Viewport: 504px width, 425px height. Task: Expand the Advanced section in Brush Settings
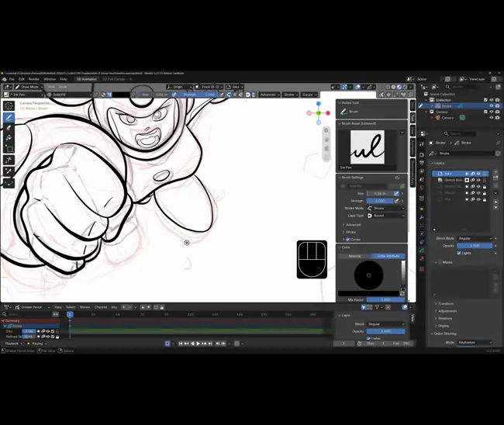coord(353,225)
